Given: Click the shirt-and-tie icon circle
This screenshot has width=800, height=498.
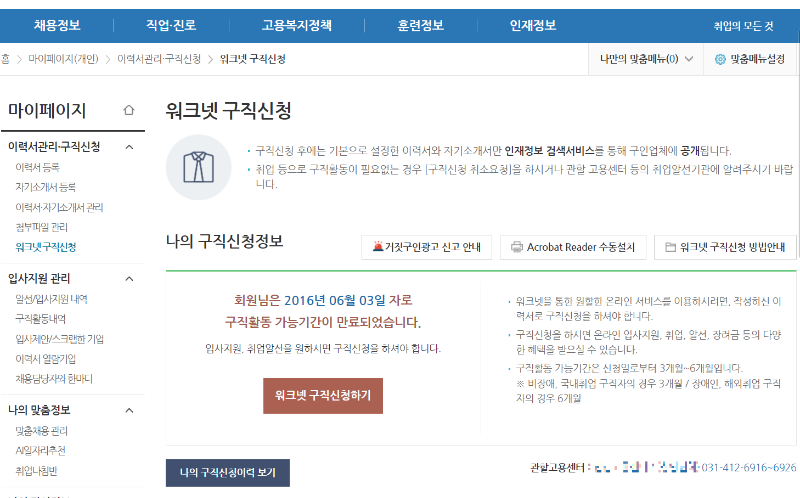Looking at the screenshot, I should click(198, 167).
